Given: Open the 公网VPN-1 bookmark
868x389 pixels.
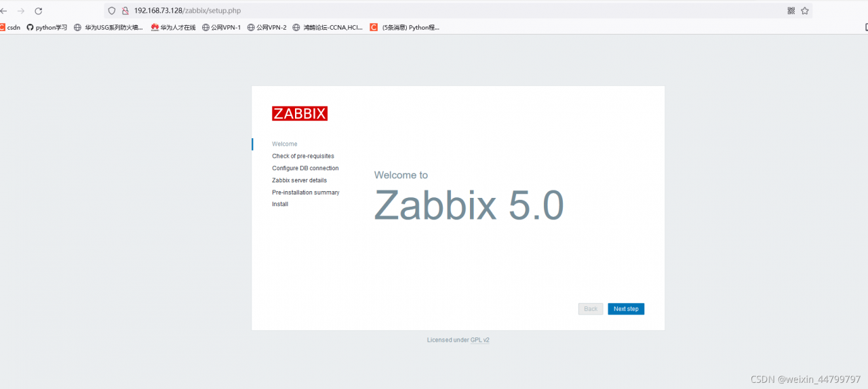Looking at the screenshot, I should point(222,28).
